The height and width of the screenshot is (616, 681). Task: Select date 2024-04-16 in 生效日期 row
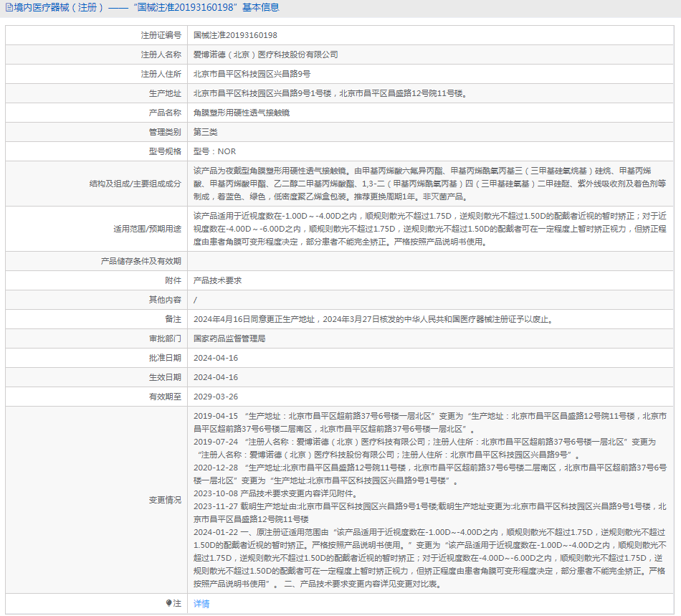click(x=216, y=377)
